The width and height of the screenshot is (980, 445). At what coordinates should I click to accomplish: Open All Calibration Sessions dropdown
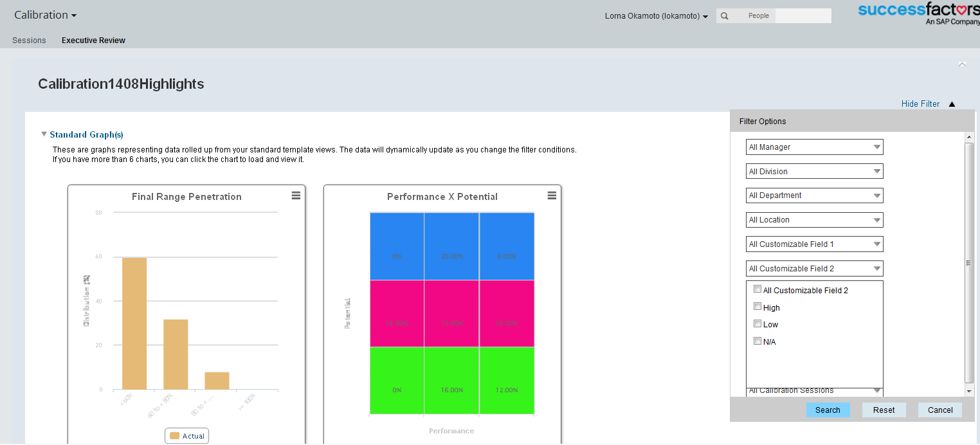814,391
